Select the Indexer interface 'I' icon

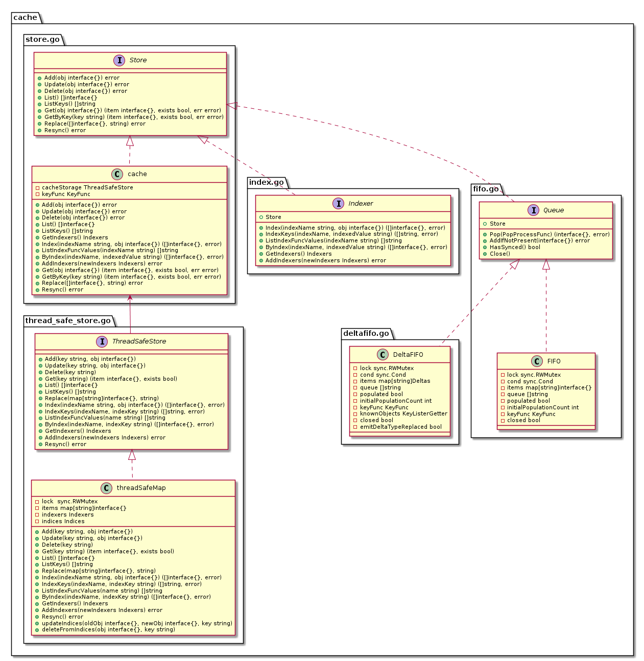pyautogui.click(x=339, y=203)
